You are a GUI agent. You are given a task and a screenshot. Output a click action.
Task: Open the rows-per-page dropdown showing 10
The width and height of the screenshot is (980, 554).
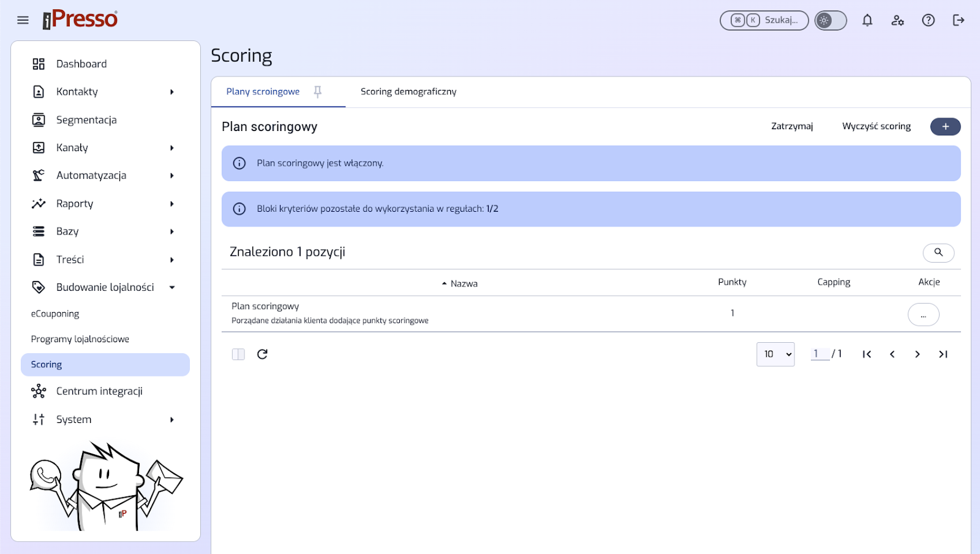(775, 354)
